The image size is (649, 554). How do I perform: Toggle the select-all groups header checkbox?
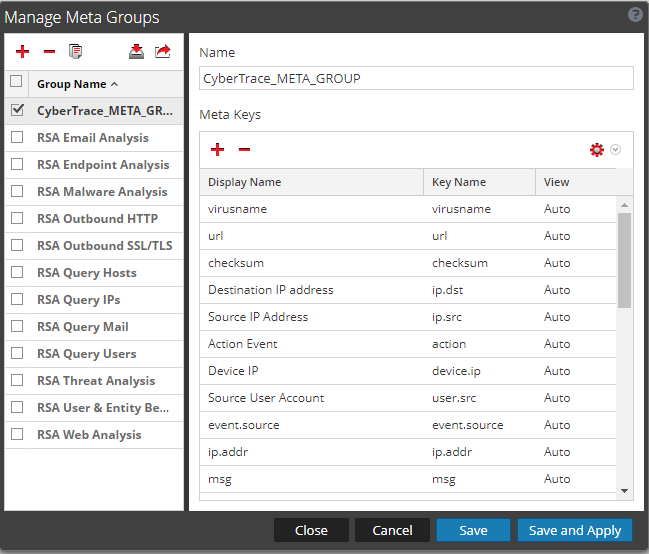click(x=16, y=83)
